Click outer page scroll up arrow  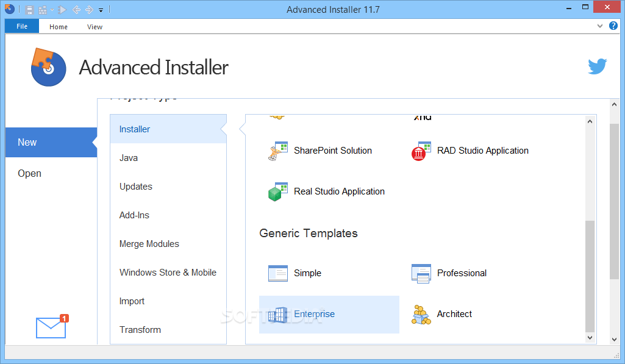[x=614, y=104]
